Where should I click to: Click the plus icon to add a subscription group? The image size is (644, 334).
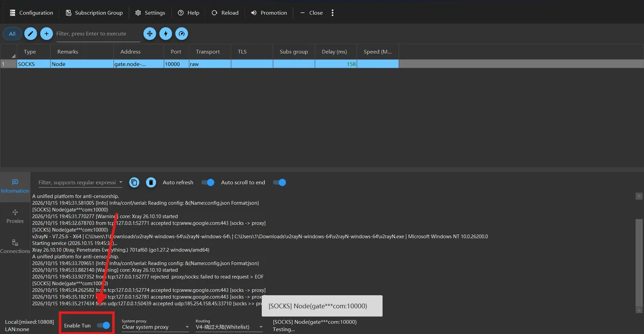47,34
